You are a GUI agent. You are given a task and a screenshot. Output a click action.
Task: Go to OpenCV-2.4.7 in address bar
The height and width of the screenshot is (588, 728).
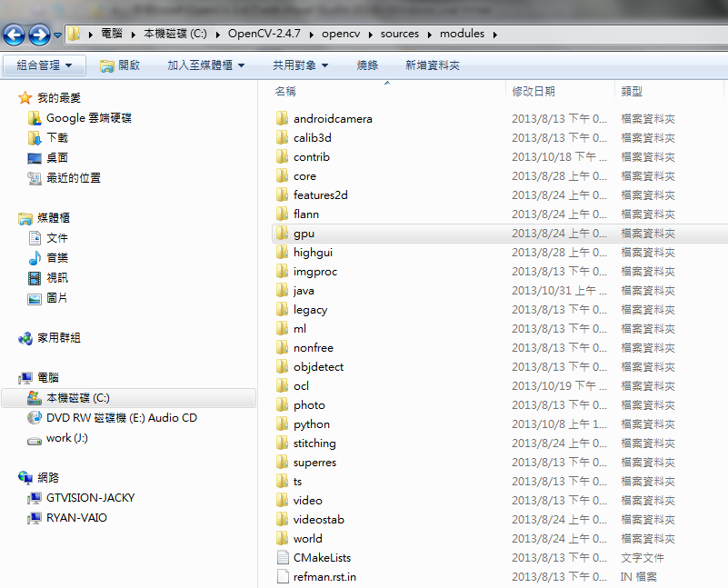(264, 34)
